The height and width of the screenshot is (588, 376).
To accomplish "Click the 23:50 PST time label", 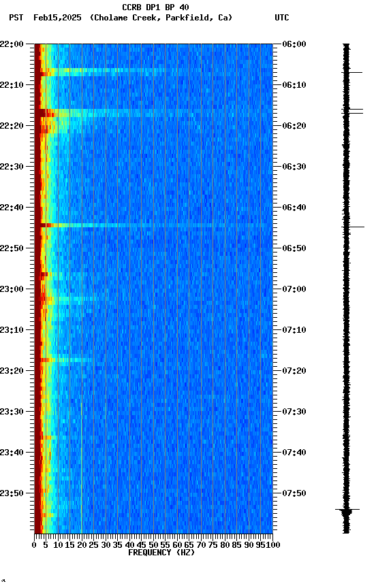I will (12, 493).
